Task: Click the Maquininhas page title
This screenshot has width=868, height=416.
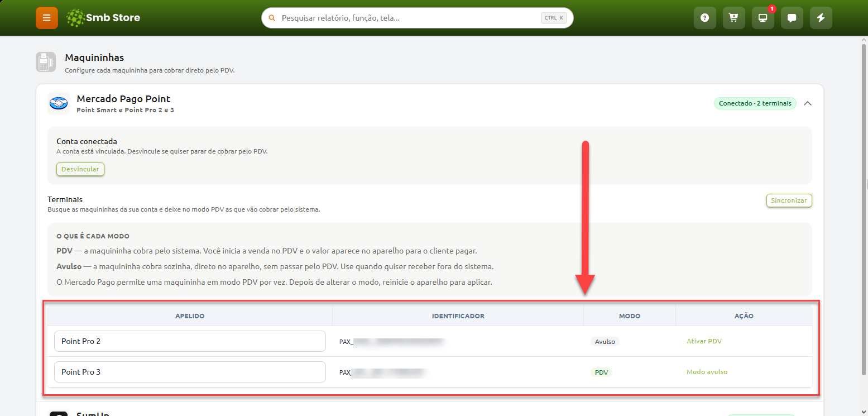Action: click(x=94, y=58)
